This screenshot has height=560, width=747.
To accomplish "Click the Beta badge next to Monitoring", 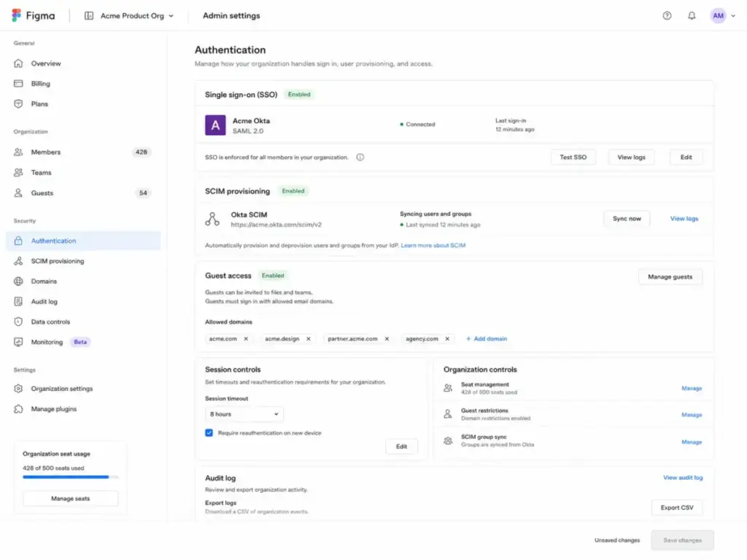I will [80, 342].
